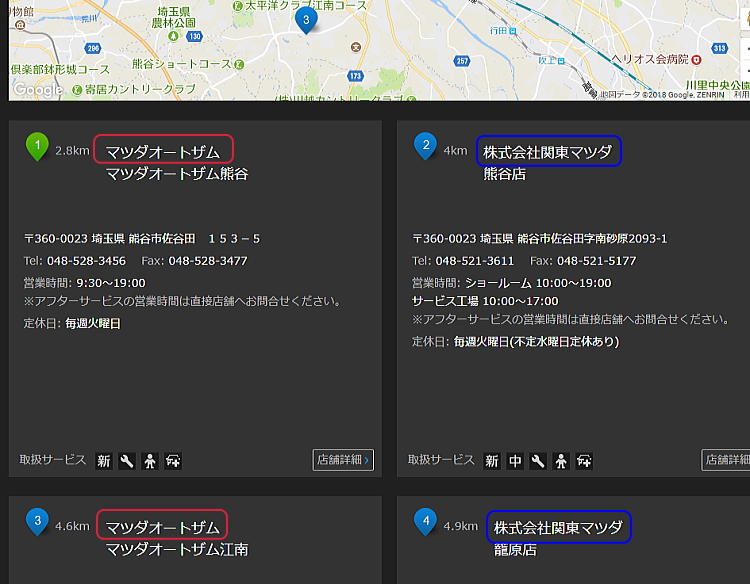The width and height of the screenshot is (750, 584).
Task: Click the 埼玉県農林公園 park marker on map
Action: (174, 36)
